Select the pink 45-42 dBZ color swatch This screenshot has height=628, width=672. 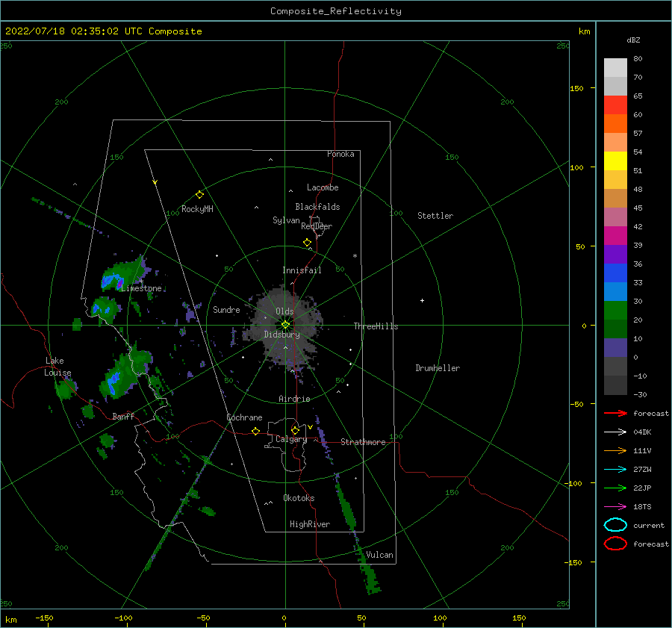click(615, 217)
